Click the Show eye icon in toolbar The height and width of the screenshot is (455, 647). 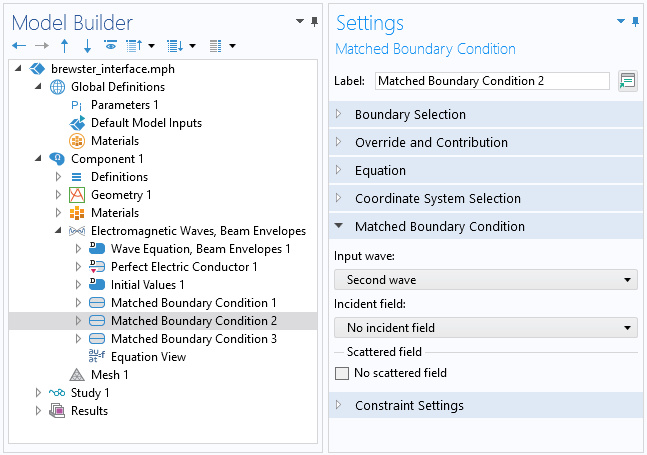point(110,45)
